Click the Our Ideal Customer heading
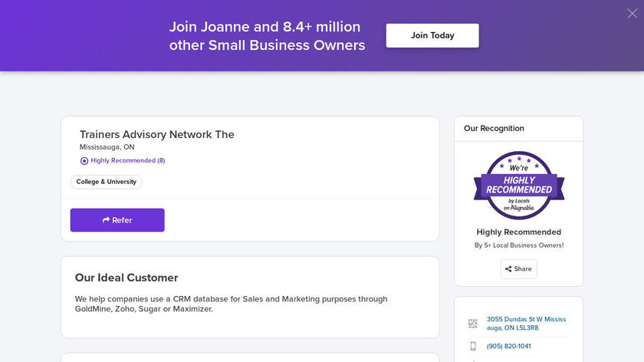Screen dimensions: 644x362 (127, 278)
